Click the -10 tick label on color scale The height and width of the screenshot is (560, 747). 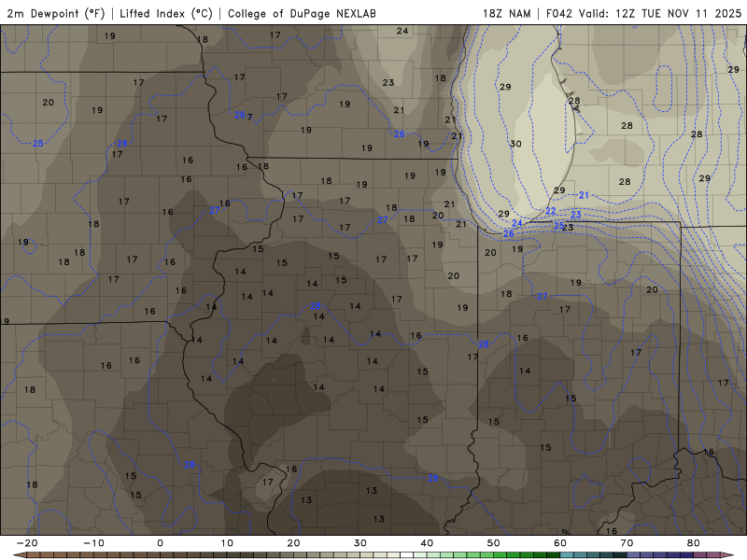click(93, 543)
